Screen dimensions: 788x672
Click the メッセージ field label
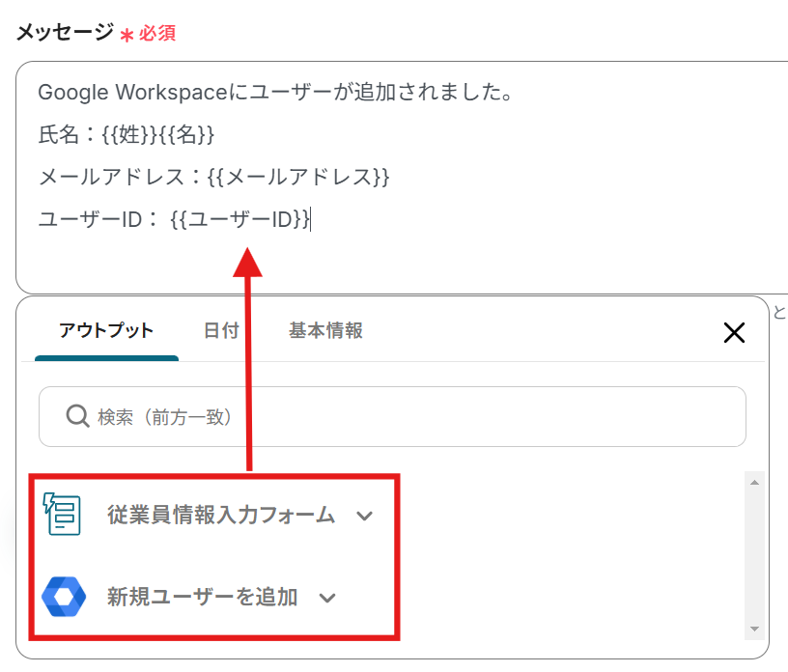point(65,32)
